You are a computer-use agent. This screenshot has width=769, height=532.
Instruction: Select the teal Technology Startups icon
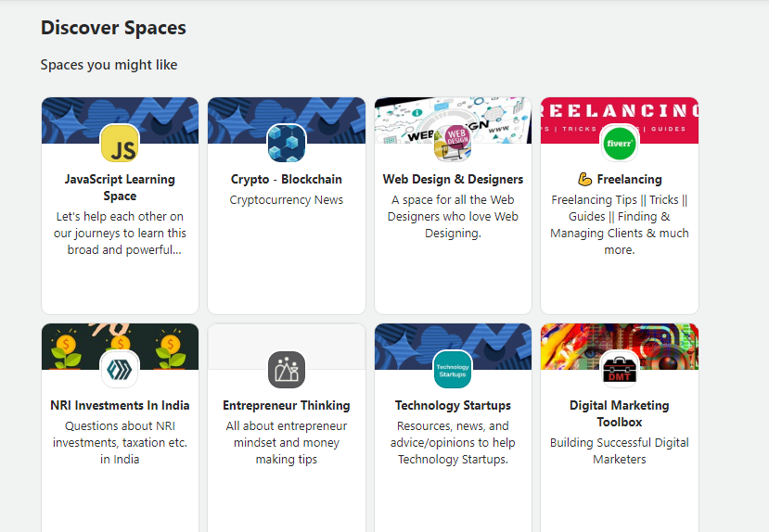tap(453, 370)
